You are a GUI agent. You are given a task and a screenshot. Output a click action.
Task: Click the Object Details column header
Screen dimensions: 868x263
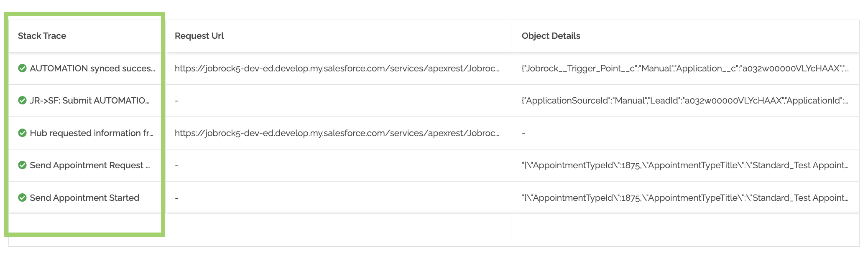(551, 36)
